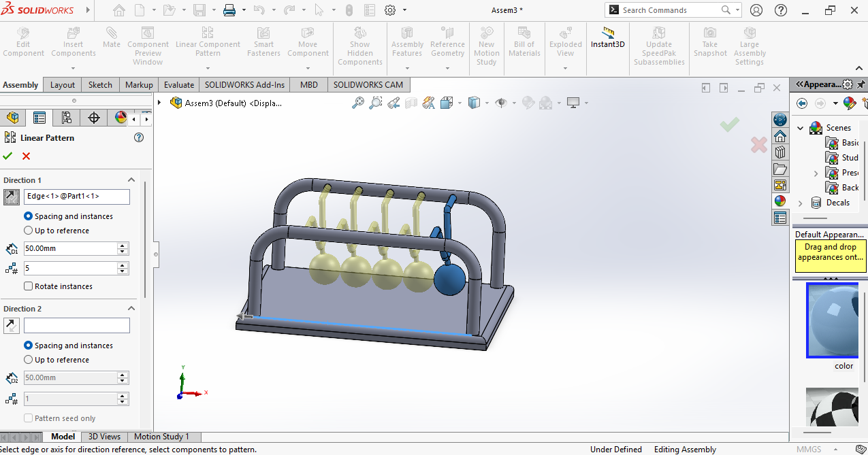Open the SOLIDWORKS CAM tab
The image size is (868, 455).
coord(368,85)
